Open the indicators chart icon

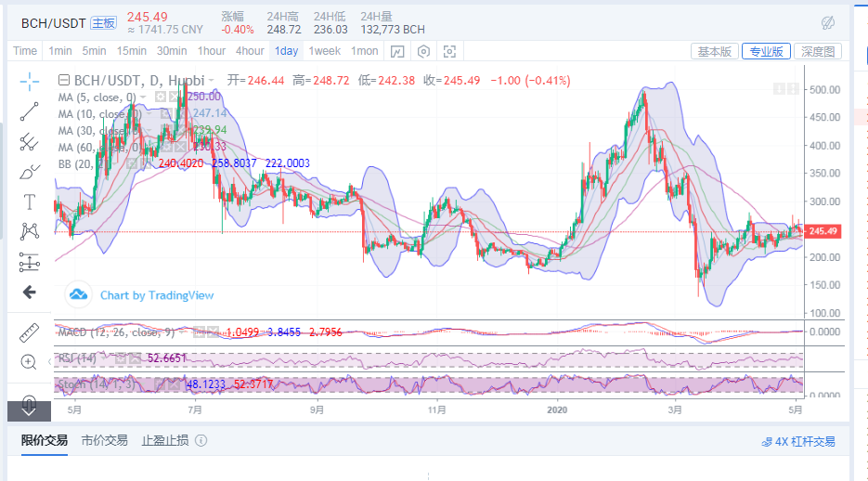tap(397, 51)
